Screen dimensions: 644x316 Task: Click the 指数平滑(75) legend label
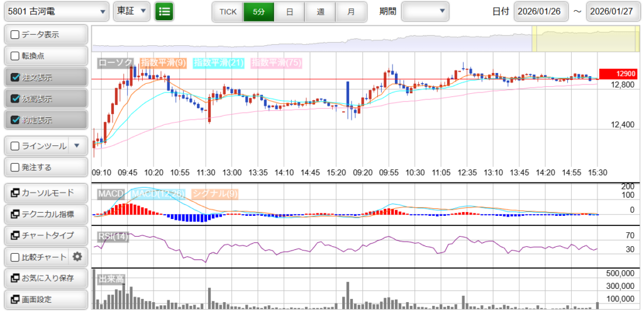(276, 63)
